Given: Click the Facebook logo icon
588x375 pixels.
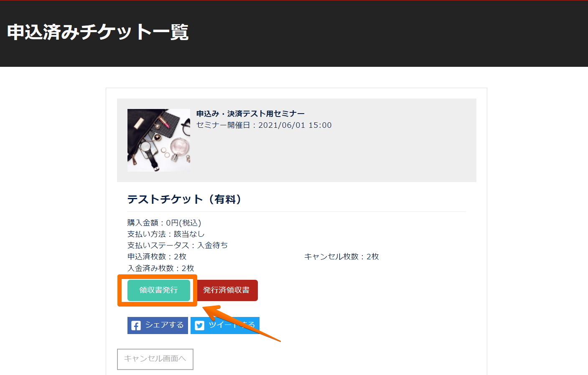Looking at the screenshot, I should 136,325.
